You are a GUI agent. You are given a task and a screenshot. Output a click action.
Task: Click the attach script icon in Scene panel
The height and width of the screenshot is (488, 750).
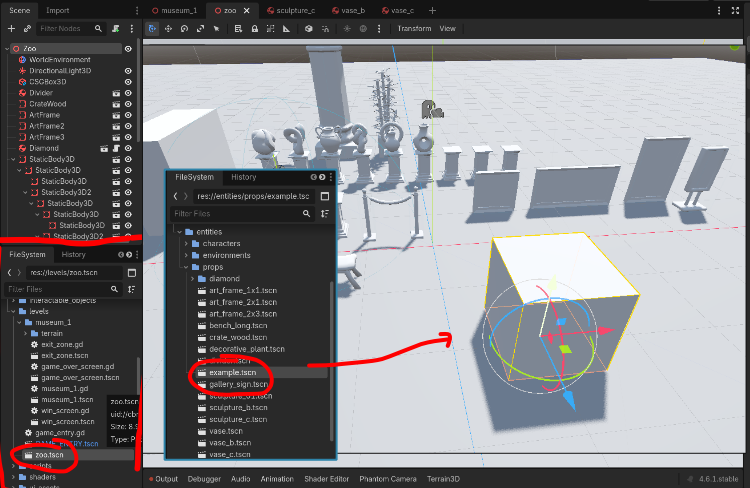[117, 29]
